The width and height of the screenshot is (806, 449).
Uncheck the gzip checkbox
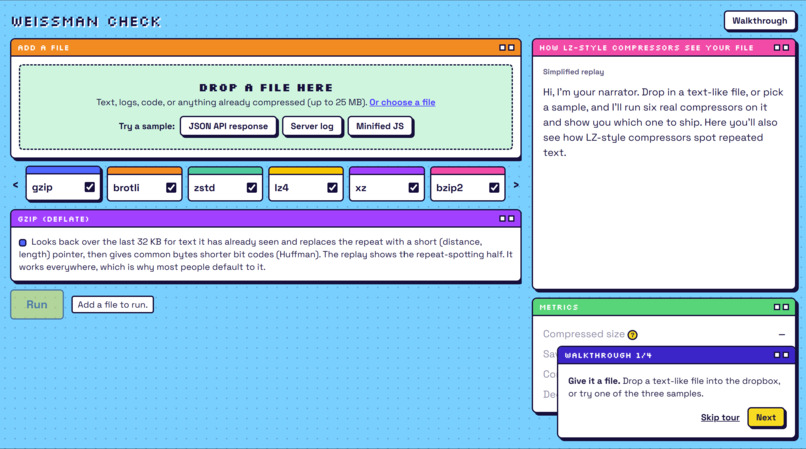90,187
